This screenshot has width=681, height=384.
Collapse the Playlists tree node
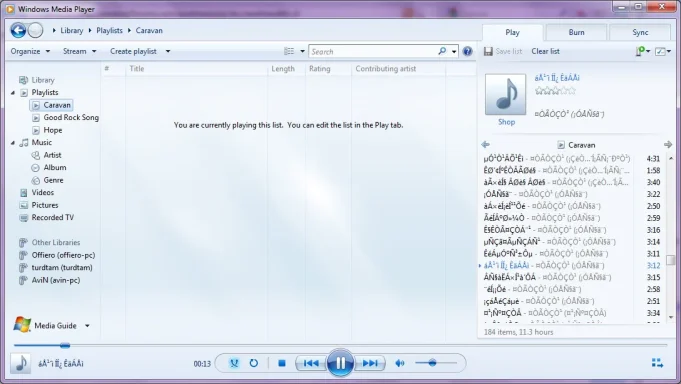tap(13, 93)
